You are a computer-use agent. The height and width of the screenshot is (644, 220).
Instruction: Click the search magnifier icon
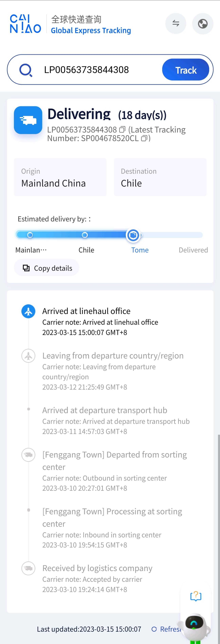pos(26,70)
